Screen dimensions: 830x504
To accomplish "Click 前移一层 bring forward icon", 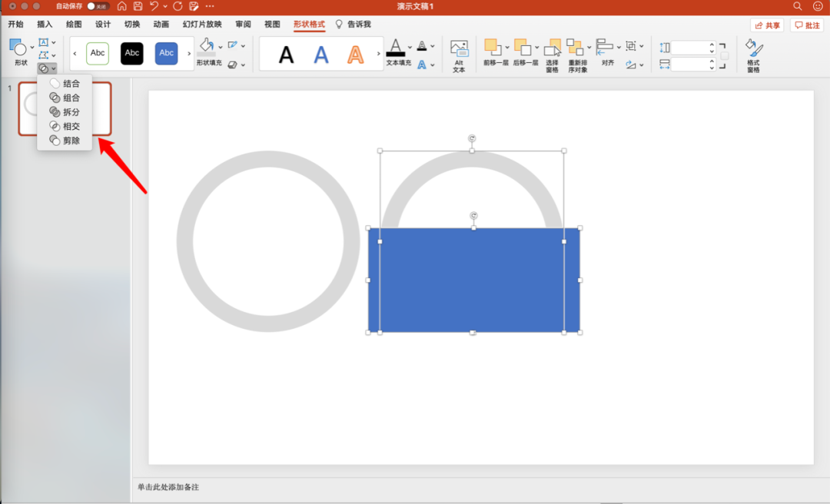I will coord(492,47).
